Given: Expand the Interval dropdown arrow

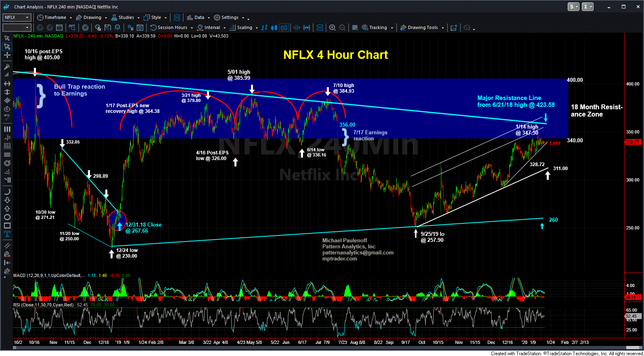Looking at the screenshot, I should tap(224, 28).
